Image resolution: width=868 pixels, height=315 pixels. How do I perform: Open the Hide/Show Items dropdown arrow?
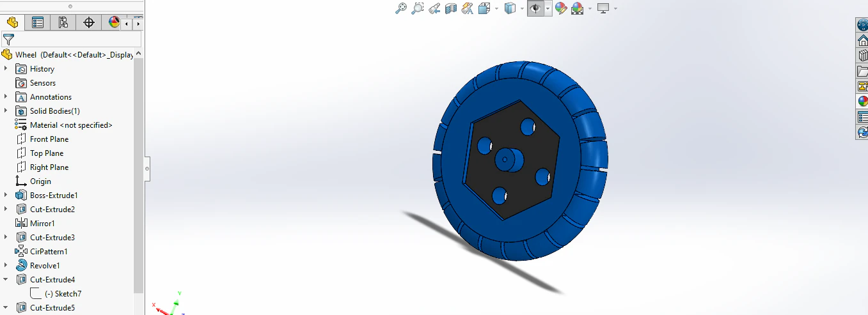[548, 9]
